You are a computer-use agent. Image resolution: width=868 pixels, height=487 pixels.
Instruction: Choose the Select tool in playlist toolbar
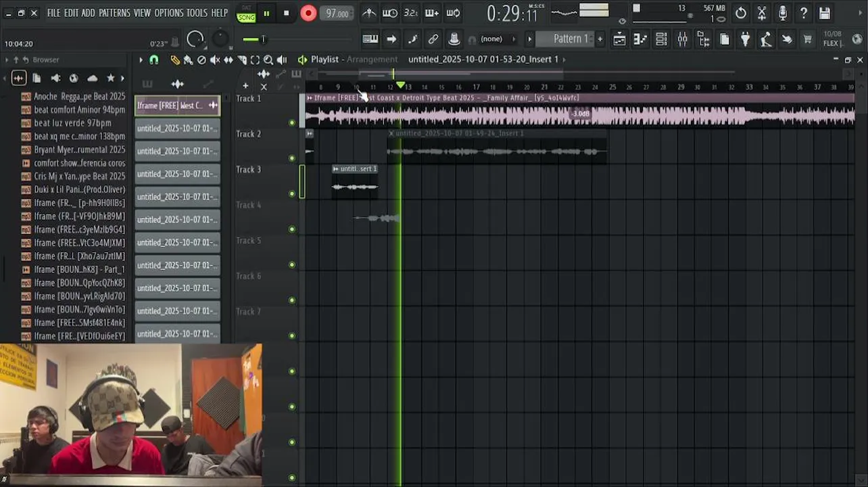coord(255,60)
